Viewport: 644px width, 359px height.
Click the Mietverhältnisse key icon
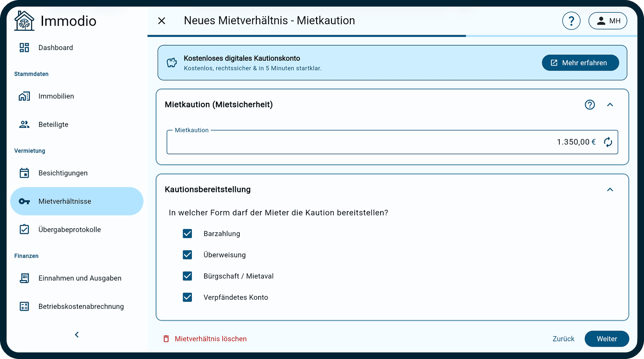coord(24,201)
